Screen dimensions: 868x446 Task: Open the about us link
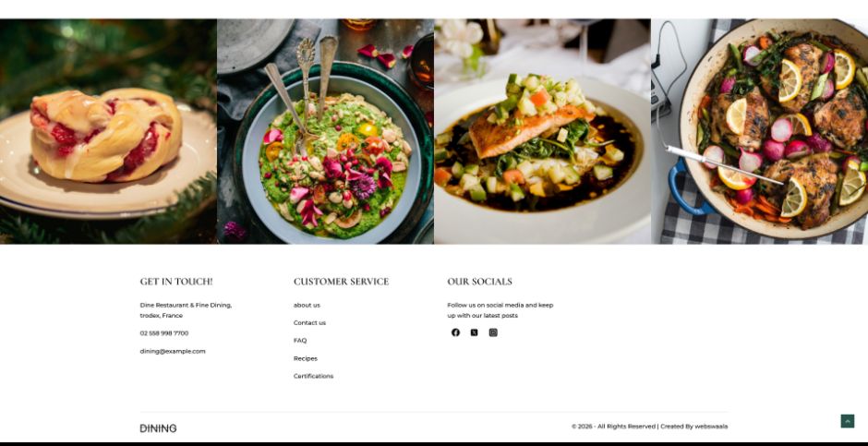[307, 306]
